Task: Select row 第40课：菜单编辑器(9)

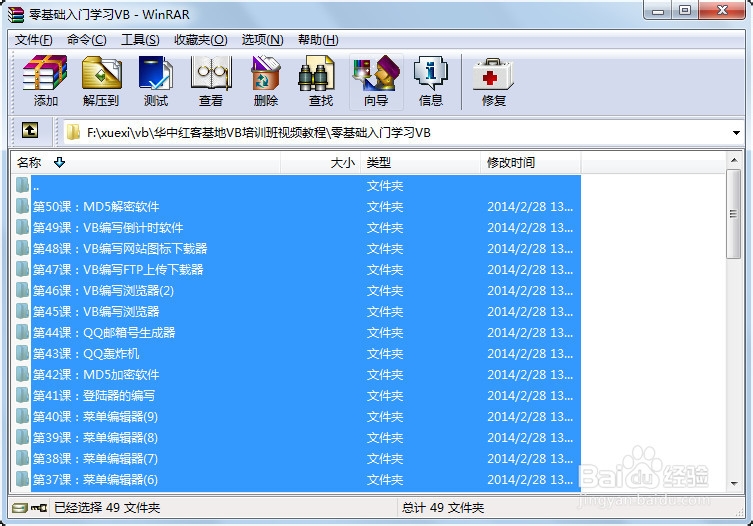Action: 296,416
